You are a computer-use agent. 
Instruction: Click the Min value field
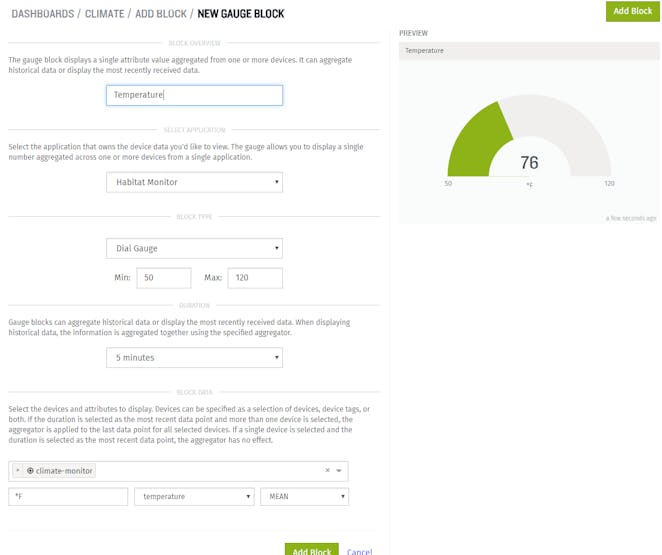click(x=164, y=278)
